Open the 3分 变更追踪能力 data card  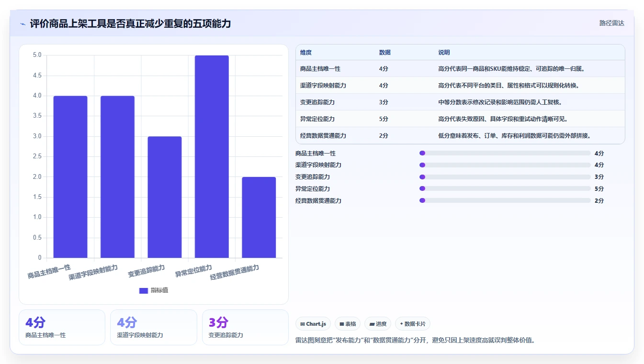tap(245, 327)
